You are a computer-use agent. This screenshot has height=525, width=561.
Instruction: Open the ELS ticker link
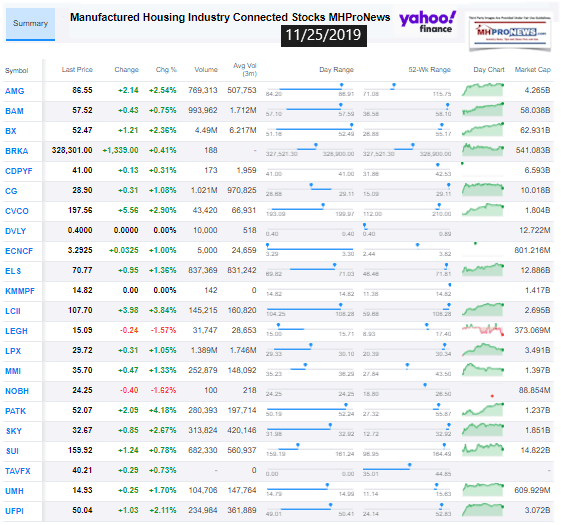[13, 271]
